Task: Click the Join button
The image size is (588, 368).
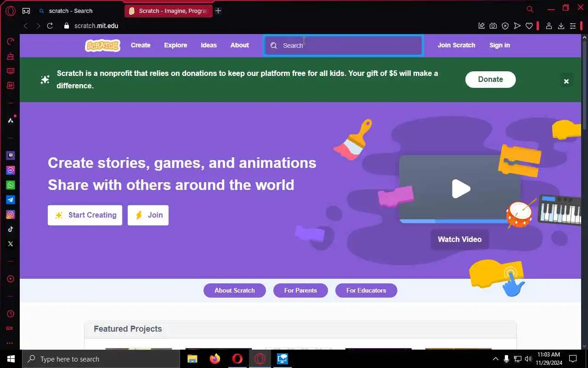Action: click(x=148, y=215)
